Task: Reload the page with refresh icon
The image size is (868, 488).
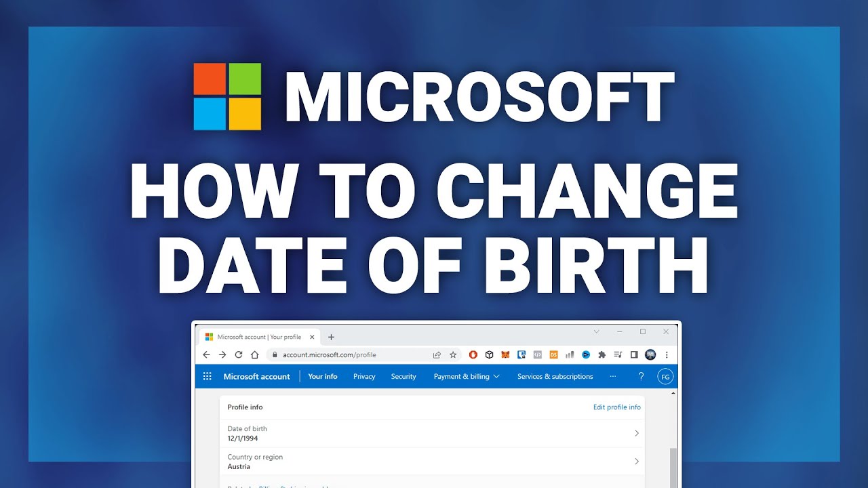Action: click(239, 354)
